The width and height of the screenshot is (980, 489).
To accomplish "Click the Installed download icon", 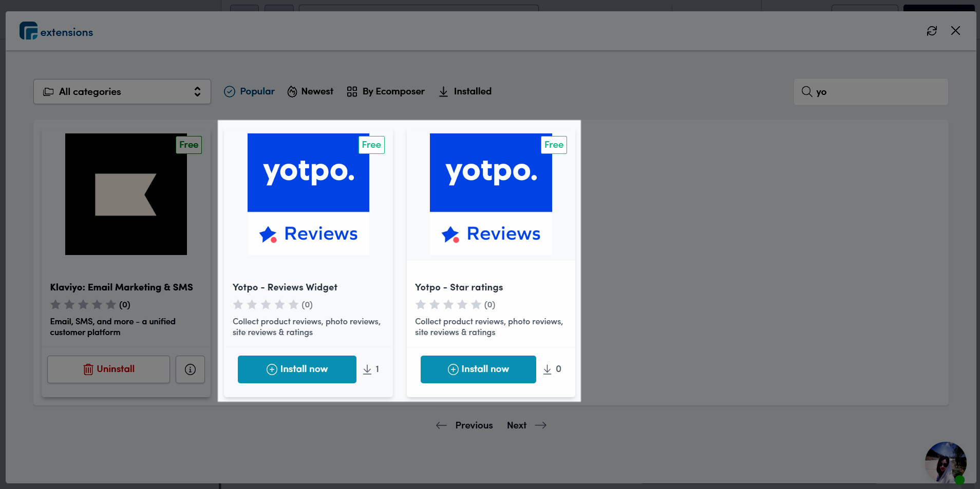I will pos(443,91).
